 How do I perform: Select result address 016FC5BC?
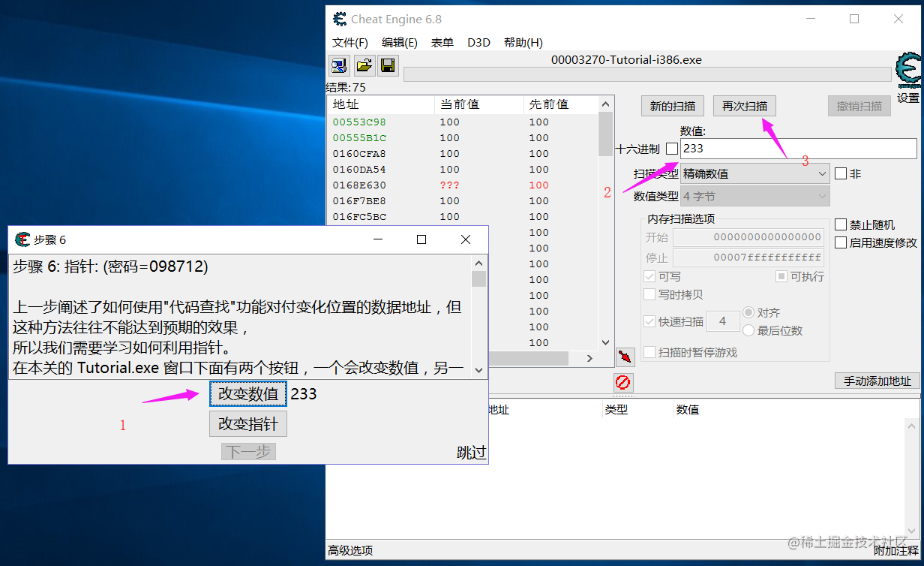coord(359,217)
